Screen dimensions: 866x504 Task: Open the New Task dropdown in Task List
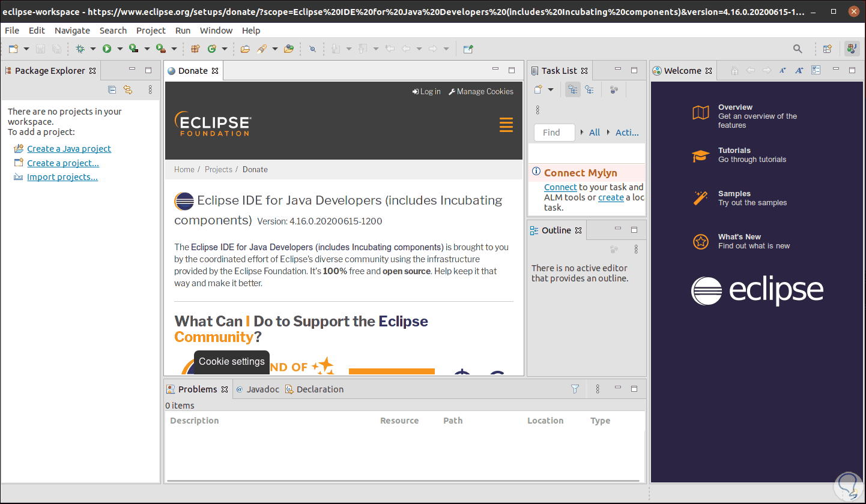(x=550, y=89)
